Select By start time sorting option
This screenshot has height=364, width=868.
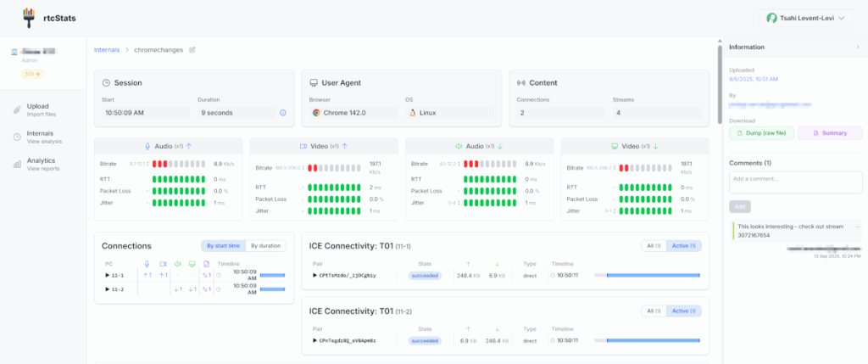pos(223,246)
